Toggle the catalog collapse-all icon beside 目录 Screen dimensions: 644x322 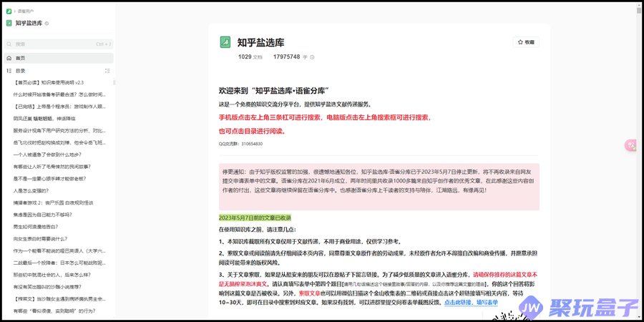[107, 71]
